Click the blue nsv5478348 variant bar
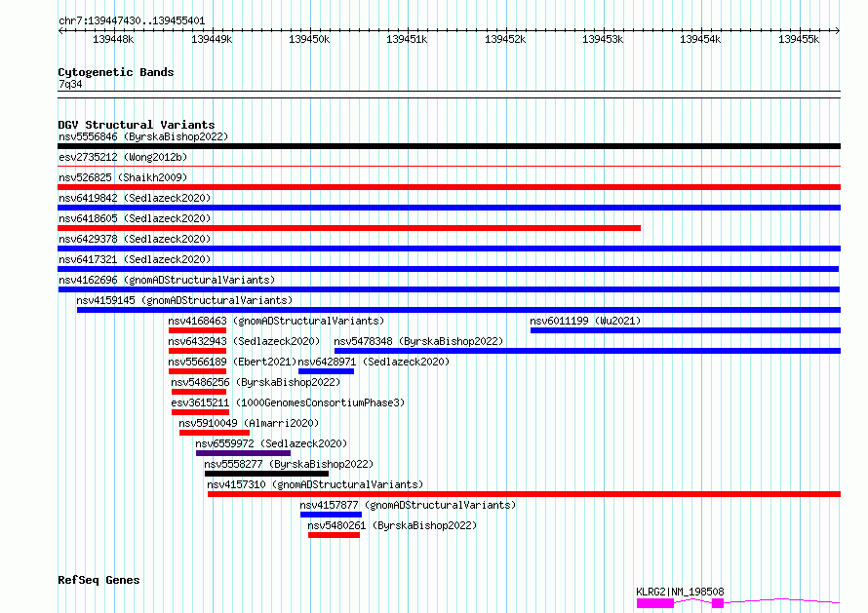The image size is (868, 613). pos(587,351)
